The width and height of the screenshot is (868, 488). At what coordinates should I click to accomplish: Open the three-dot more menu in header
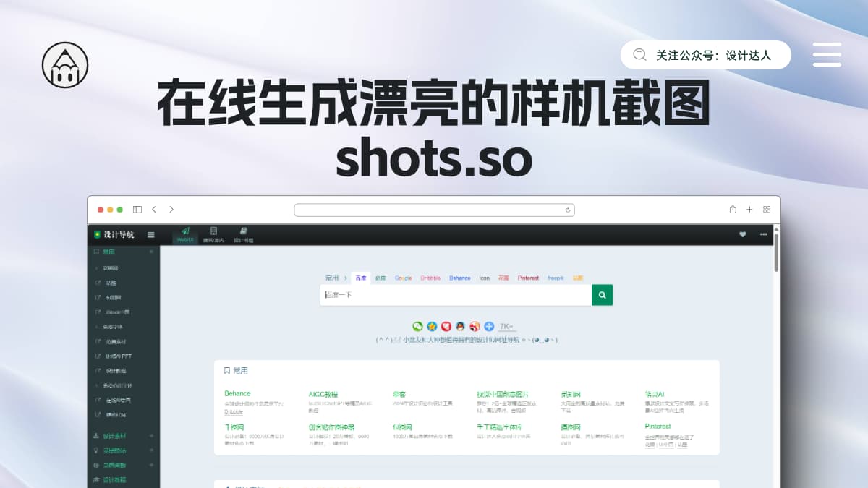pyautogui.click(x=763, y=234)
